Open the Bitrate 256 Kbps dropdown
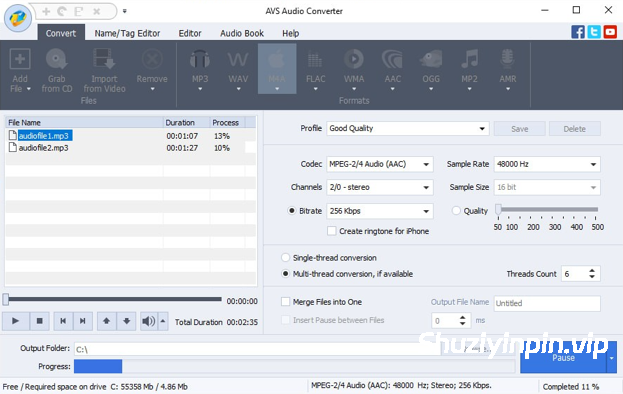This screenshot has width=623, height=394. (379, 211)
